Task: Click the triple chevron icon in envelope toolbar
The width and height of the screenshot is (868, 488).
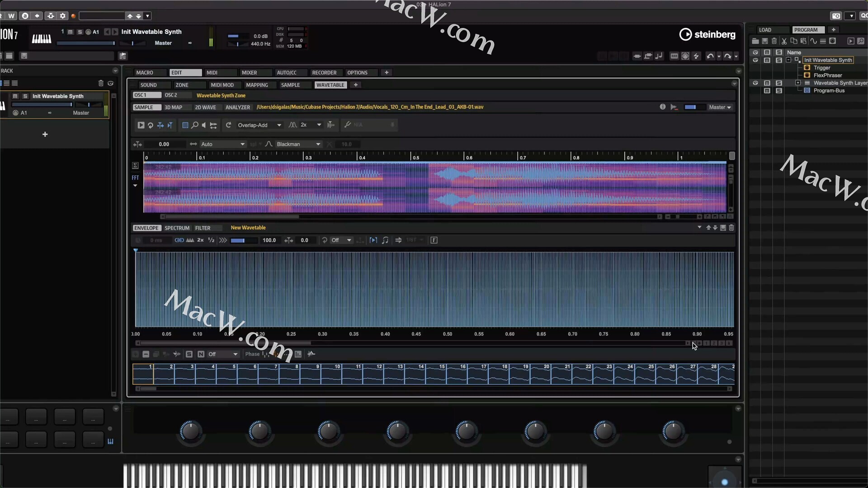Action: (223, 240)
